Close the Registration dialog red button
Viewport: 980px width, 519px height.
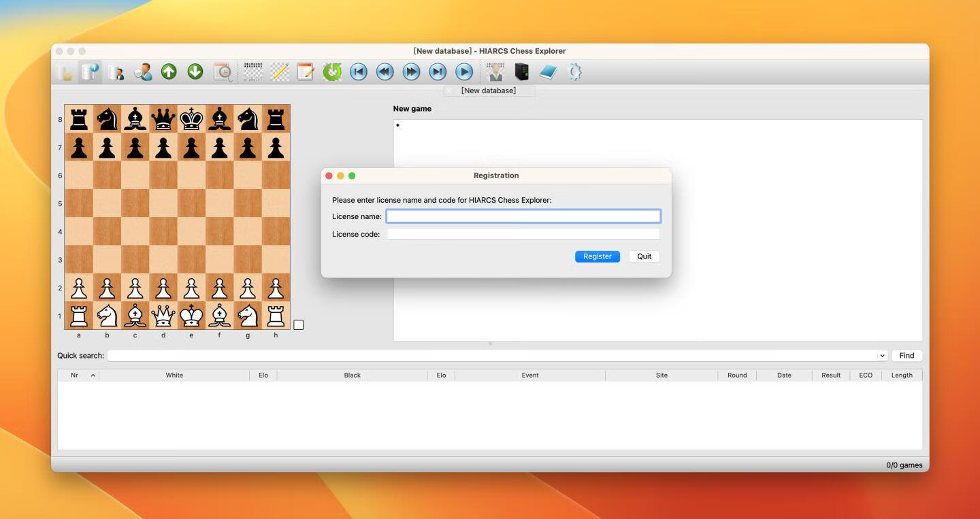pos(329,175)
